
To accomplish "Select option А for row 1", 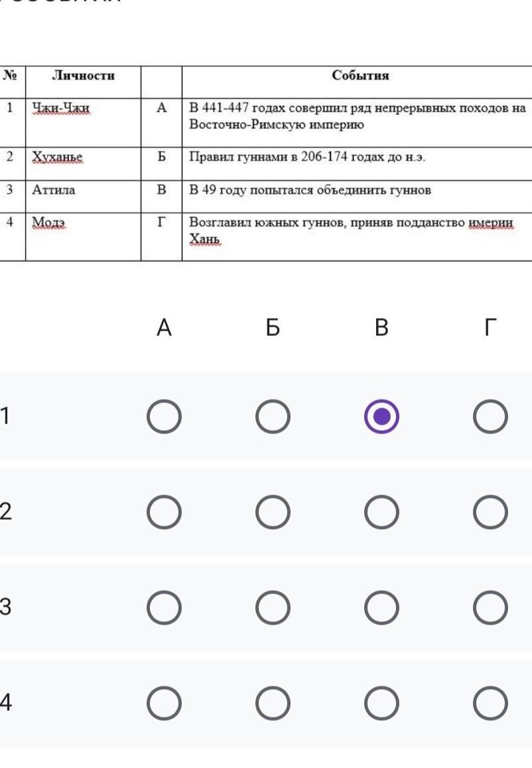I will click(164, 416).
